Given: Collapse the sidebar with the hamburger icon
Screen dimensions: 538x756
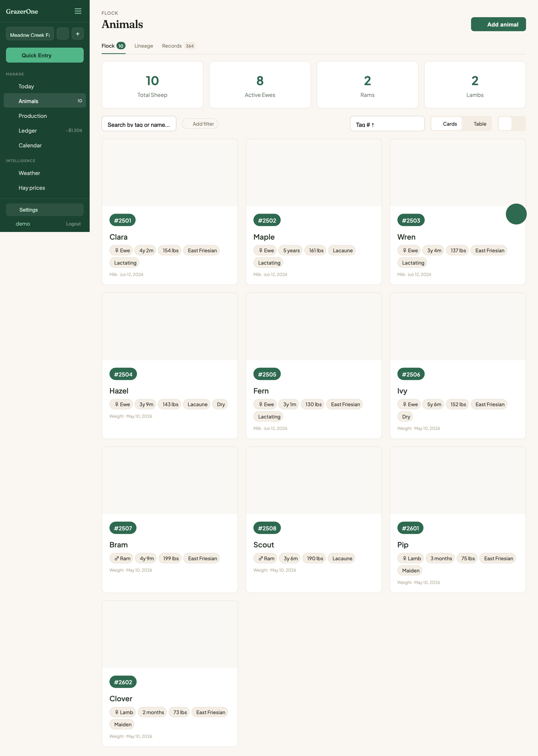Looking at the screenshot, I should pos(78,11).
